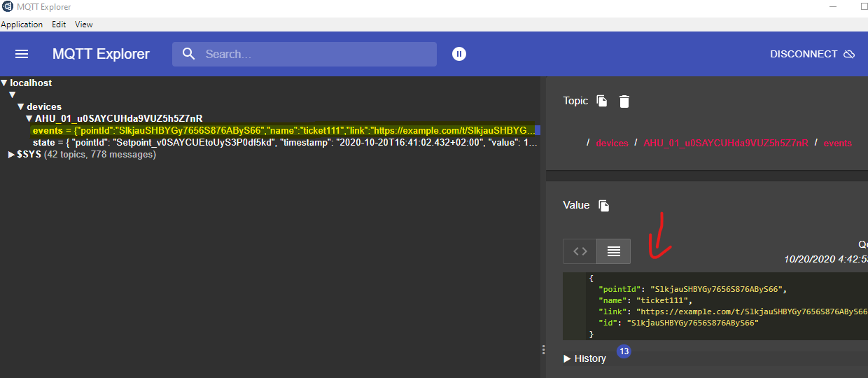
Task: Copy the value to clipboard
Action: click(x=604, y=205)
